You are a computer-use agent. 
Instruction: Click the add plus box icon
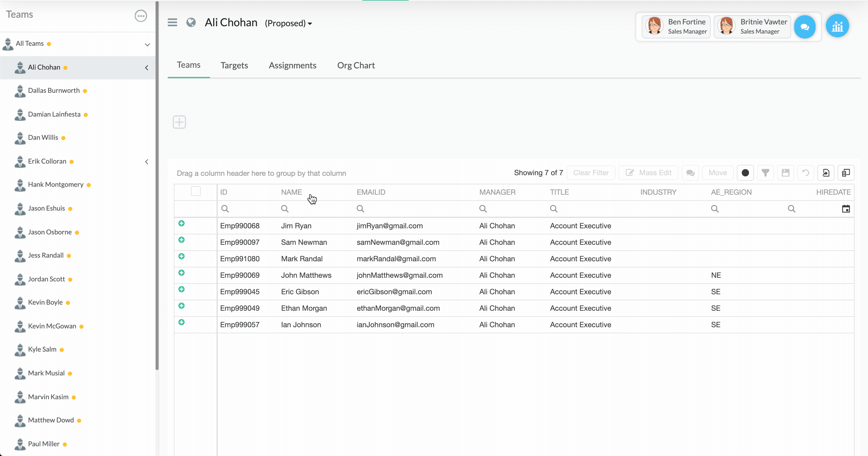point(179,122)
